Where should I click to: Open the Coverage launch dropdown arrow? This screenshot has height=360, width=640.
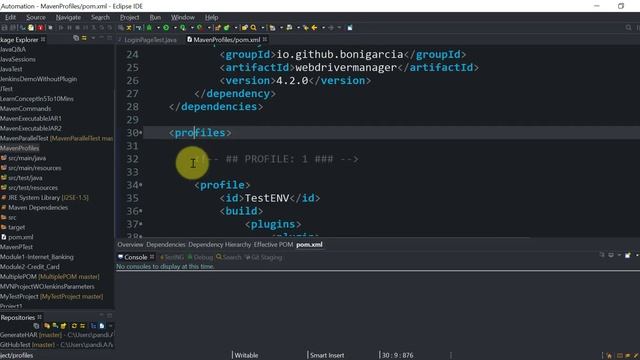[191, 28]
